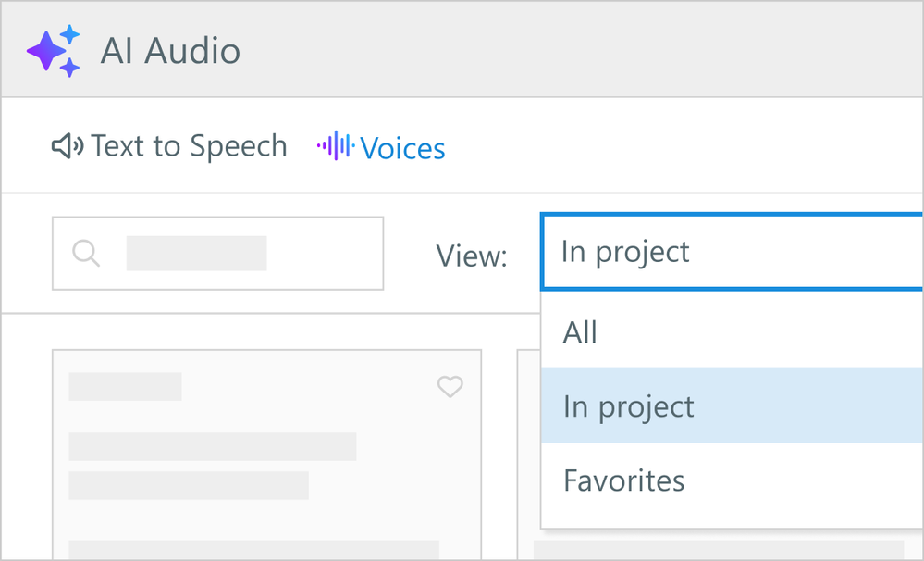This screenshot has height=561, width=924.
Task: Select Favorites in the View dropdown list
Action: pyautogui.click(x=624, y=480)
